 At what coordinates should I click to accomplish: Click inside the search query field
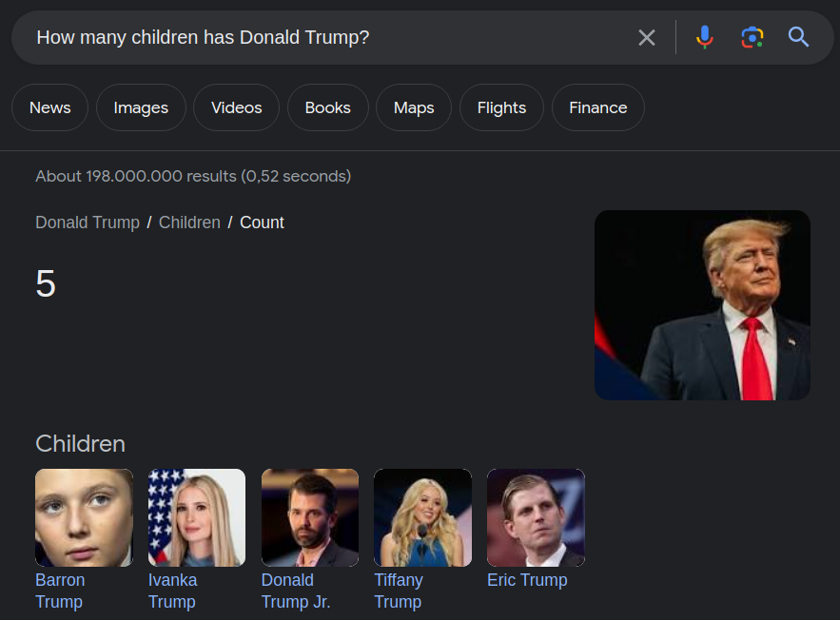point(323,38)
